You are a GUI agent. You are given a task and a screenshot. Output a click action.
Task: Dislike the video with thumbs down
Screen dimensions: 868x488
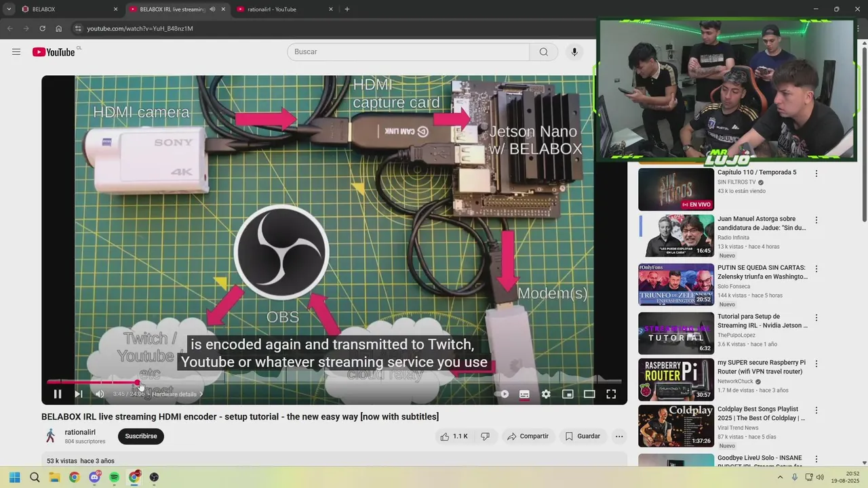coord(485,436)
